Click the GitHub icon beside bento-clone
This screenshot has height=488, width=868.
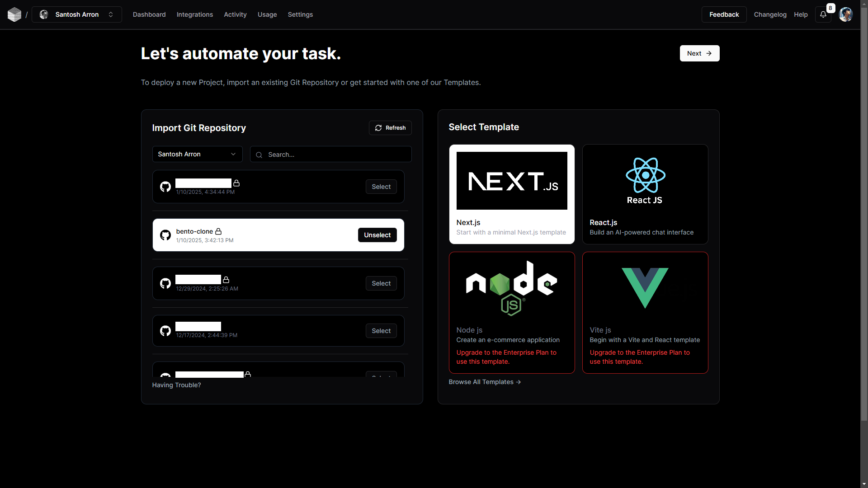pos(165,235)
